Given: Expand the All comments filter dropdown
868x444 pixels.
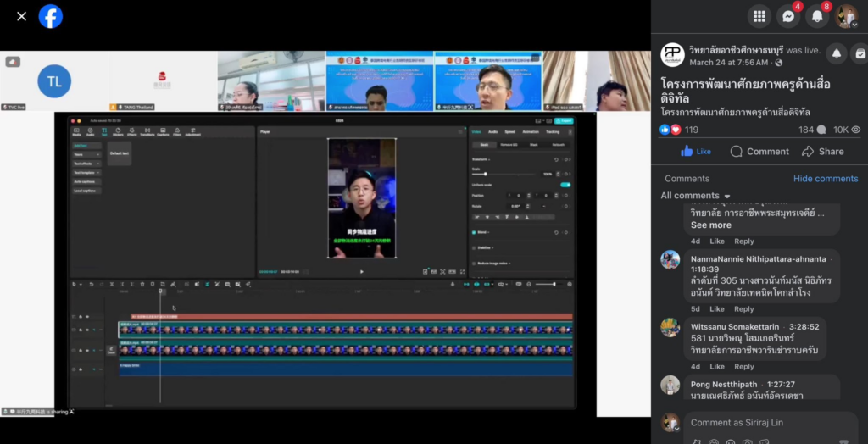Looking at the screenshot, I should tap(696, 196).
